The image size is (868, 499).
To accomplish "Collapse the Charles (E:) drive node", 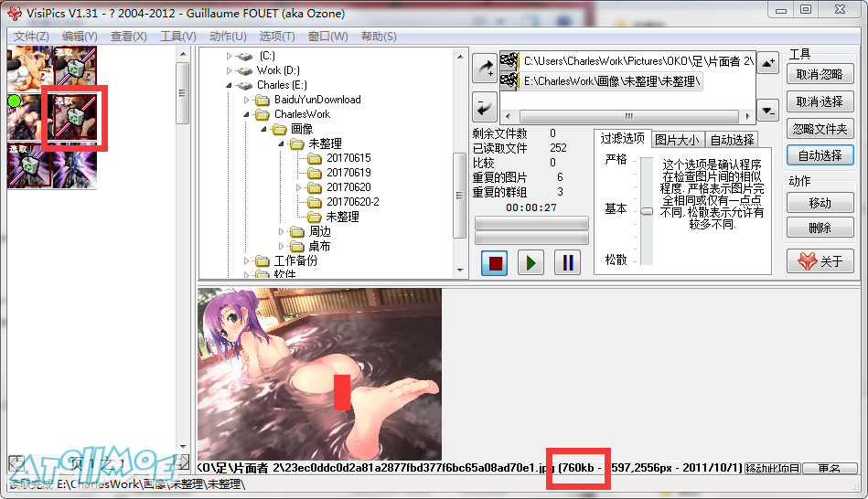I will [x=229, y=85].
